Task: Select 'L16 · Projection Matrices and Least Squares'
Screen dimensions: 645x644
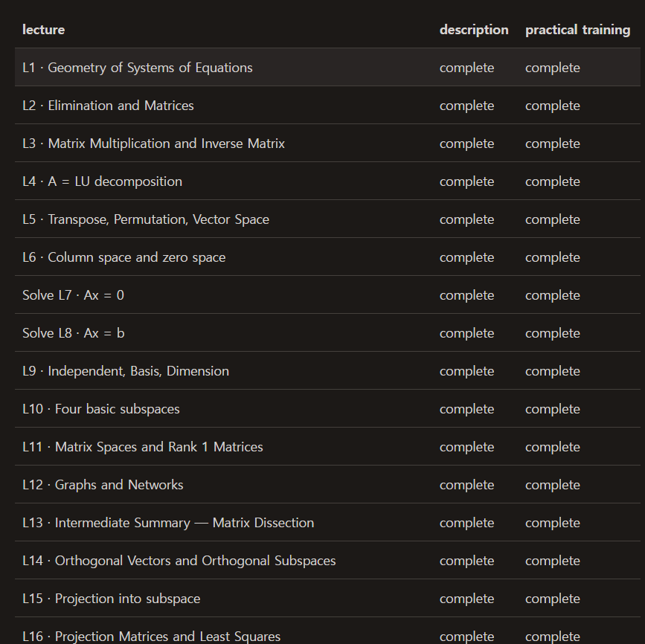Action: pyautogui.click(x=151, y=636)
